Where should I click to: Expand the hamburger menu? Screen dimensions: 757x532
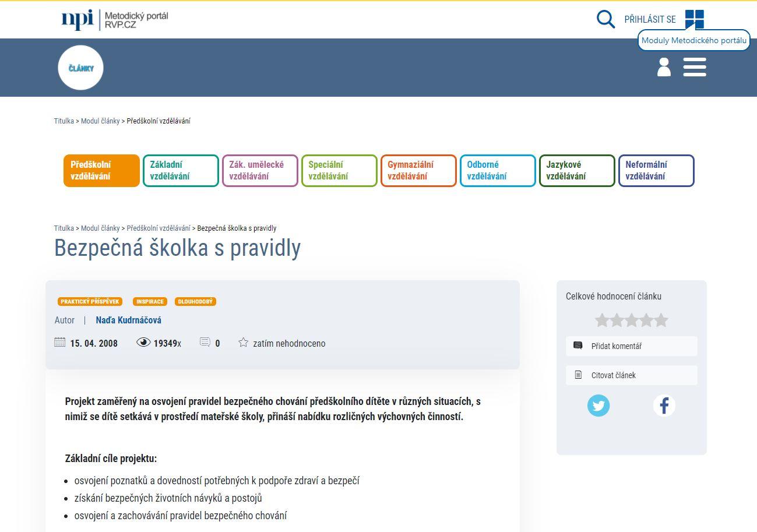695,67
